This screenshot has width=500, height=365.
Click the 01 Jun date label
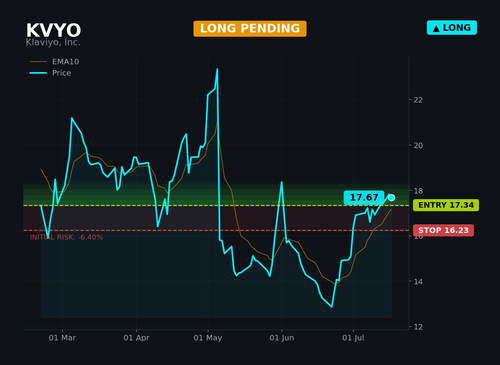[x=282, y=338]
